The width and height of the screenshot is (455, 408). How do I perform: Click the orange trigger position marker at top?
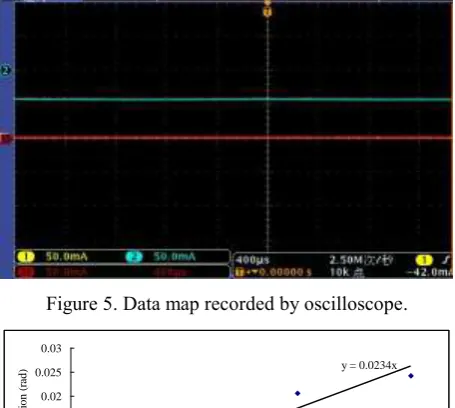tap(267, 12)
